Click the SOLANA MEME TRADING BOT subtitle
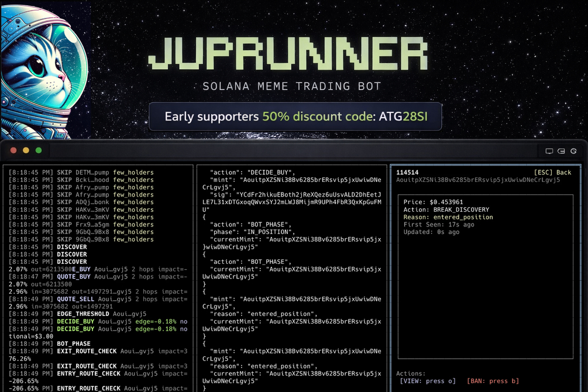The height and width of the screenshot is (392, 588). tap(292, 86)
